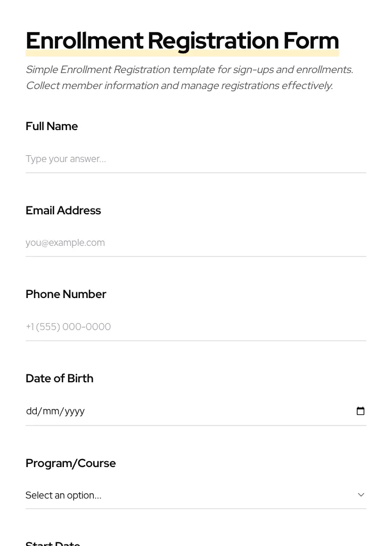
Task: Click the "Collect member information" description line
Action: (x=179, y=86)
